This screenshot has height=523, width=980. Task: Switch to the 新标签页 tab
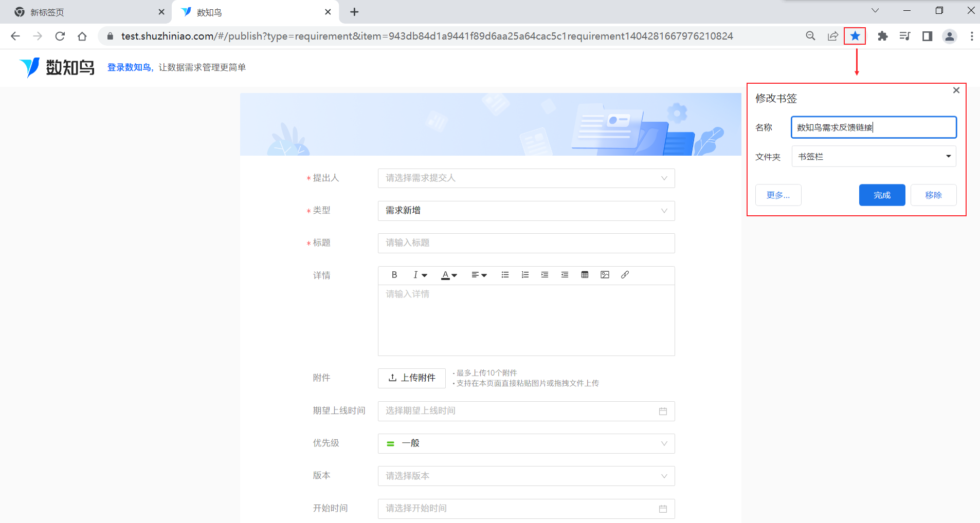point(86,12)
